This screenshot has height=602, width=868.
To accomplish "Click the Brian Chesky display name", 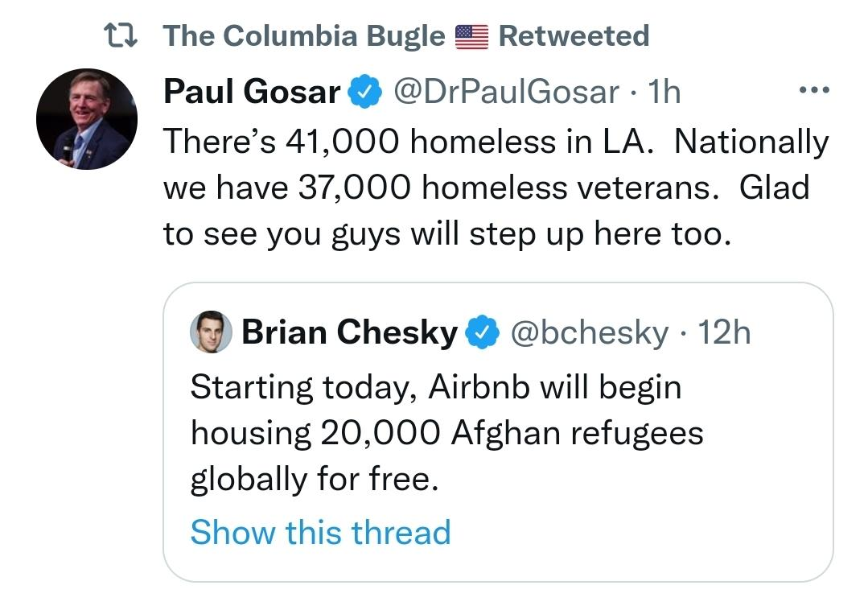I will tap(349, 332).
